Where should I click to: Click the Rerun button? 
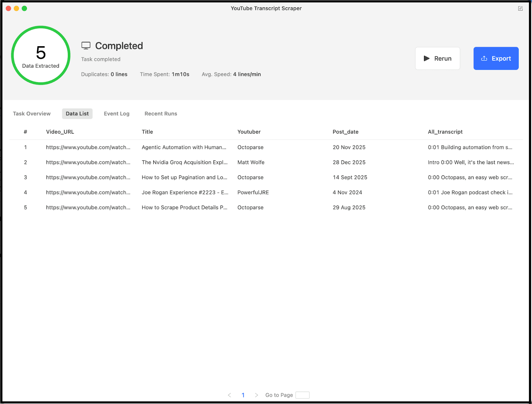coord(438,58)
